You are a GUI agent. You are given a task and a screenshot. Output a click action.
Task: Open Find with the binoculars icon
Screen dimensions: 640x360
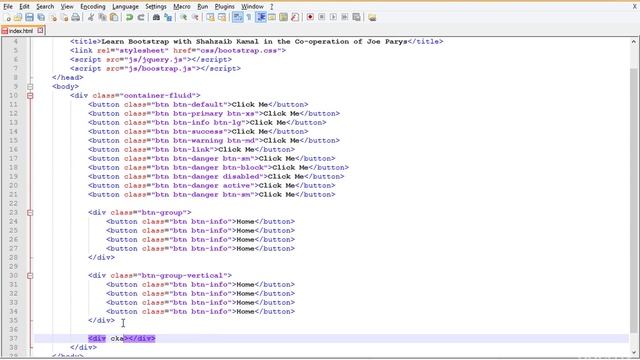[156, 17]
